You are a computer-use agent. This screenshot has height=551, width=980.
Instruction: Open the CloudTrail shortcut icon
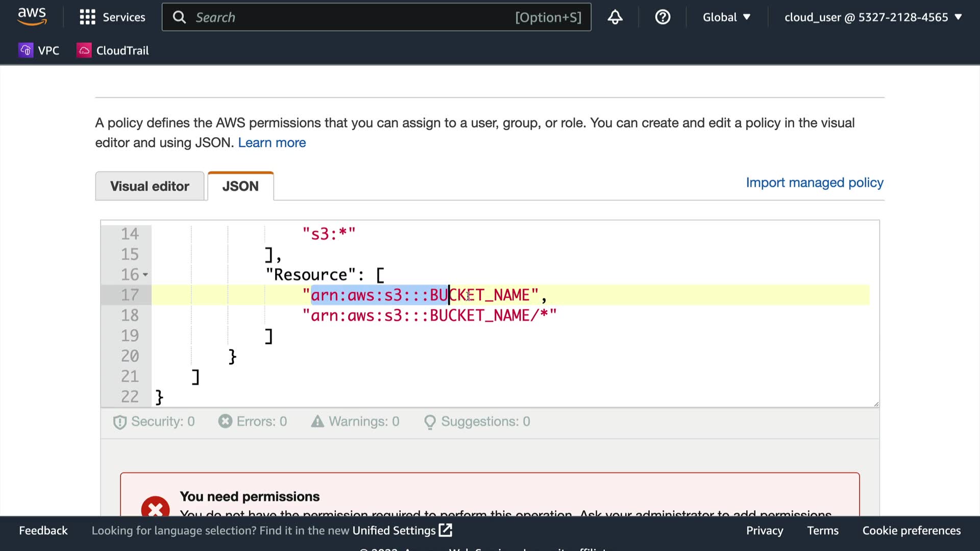[x=84, y=51]
